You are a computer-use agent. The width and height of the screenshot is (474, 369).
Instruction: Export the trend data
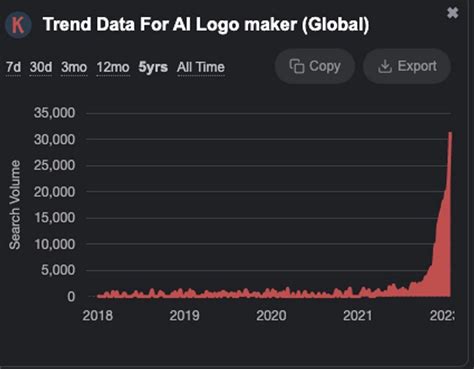(x=407, y=66)
